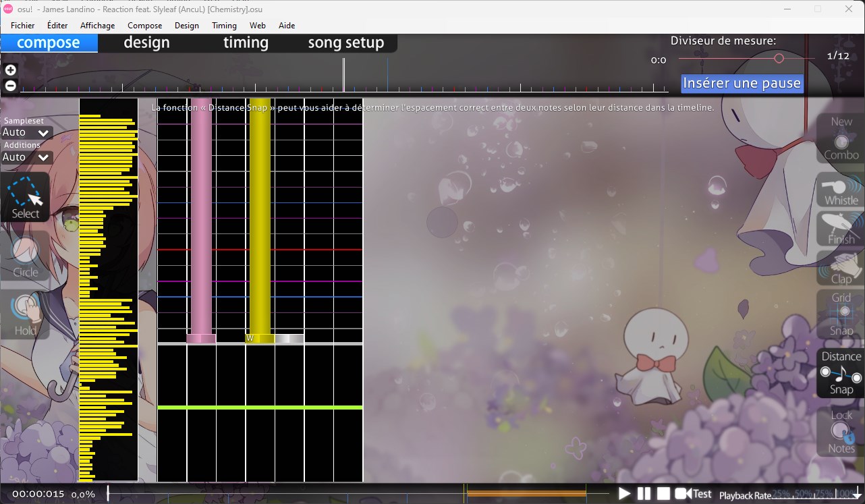Image resolution: width=865 pixels, height=504 pixels.
Task: Set Playback Rate to 25%
Action: 781,495
